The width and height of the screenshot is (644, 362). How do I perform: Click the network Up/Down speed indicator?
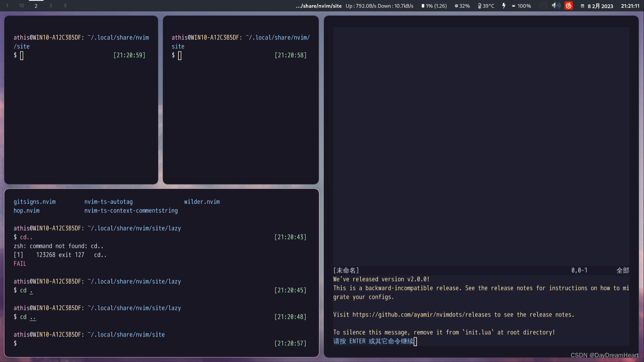379,6
